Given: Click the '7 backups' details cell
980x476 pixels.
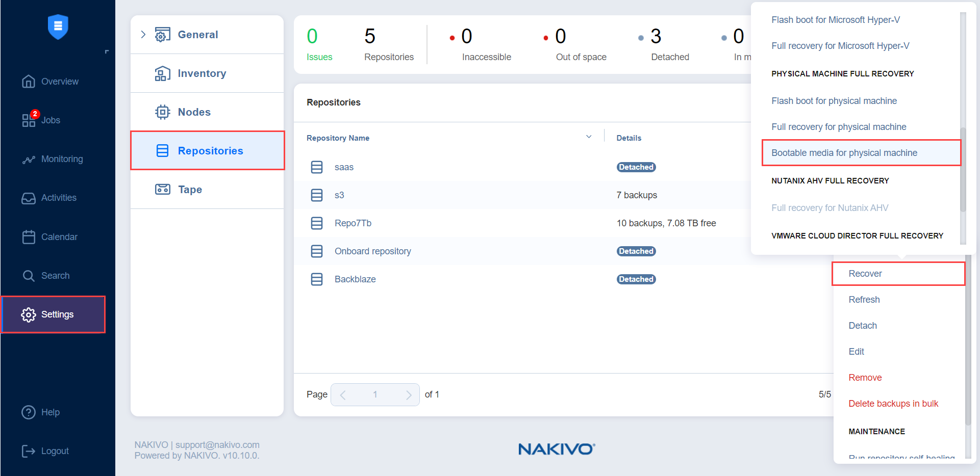Looking at the screenshot, I should click(x=637, y=195).
